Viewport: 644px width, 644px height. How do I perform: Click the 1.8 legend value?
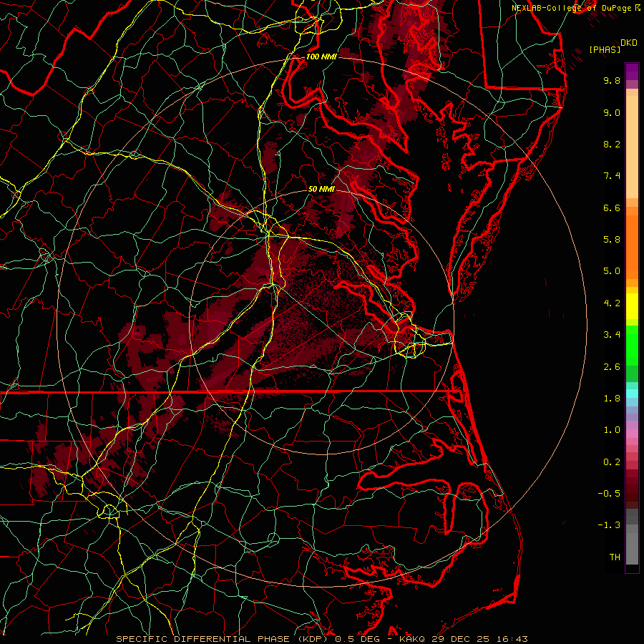(x=612, y=399)
